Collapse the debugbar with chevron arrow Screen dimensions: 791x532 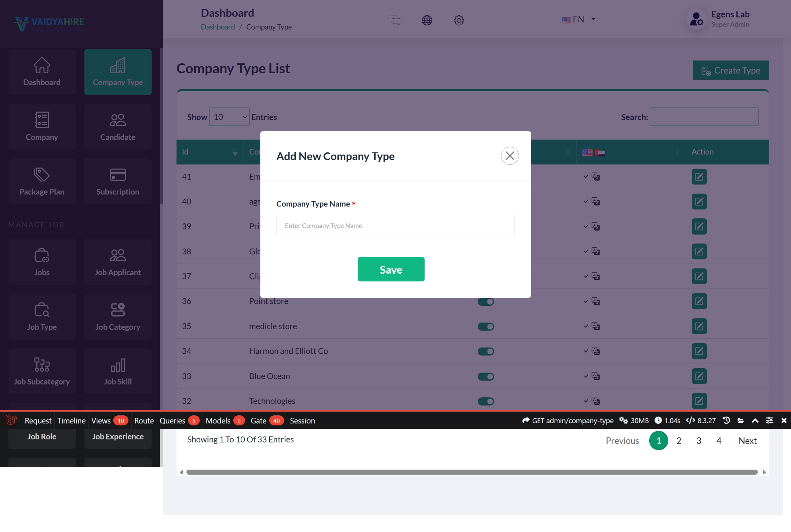point(755,421)
